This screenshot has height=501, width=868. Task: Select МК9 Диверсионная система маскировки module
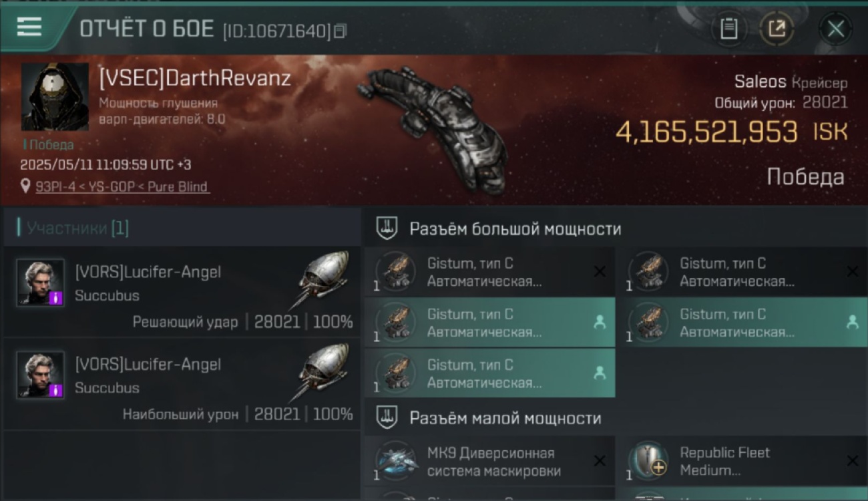[489, 461]
